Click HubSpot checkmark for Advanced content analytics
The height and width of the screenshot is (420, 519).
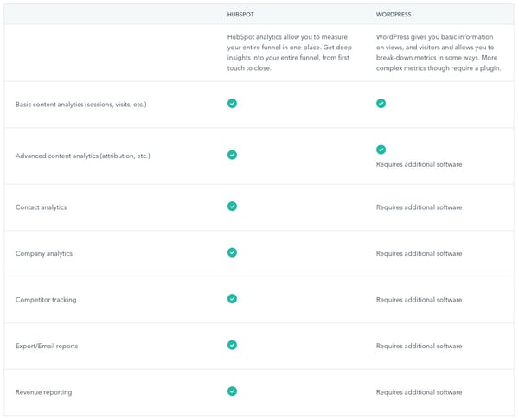pos(232,155)
